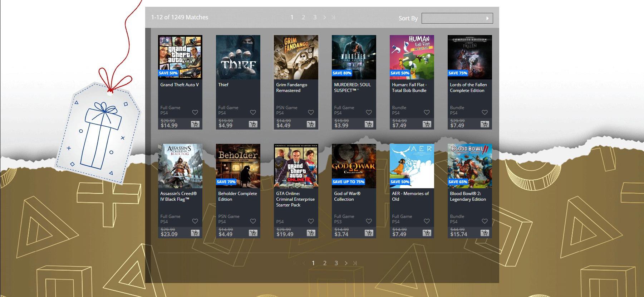Add Thief to cart
Screen dimensions: 644x297
253,124
